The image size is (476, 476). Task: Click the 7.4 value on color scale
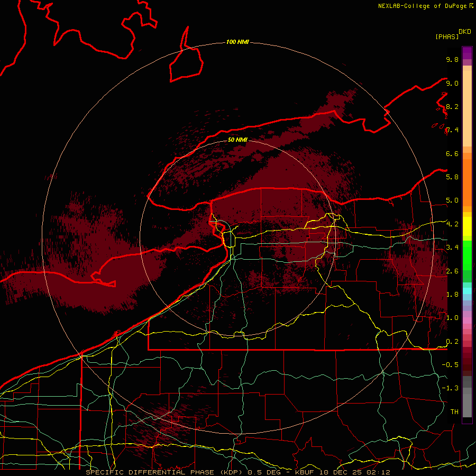[452, 130]
